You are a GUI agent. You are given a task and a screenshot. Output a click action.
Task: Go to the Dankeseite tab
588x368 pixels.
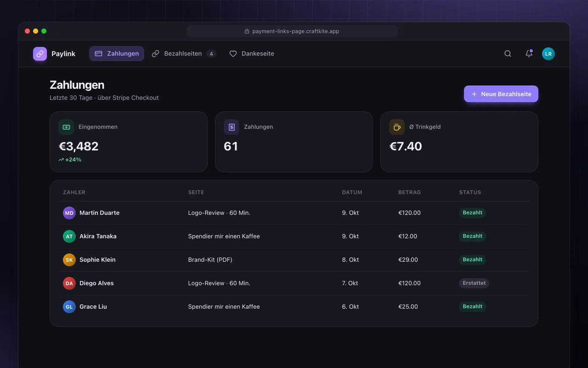tap(252, 54)
